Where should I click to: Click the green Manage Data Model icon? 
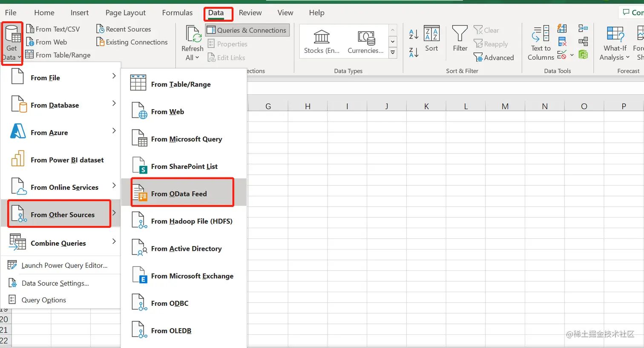click(583, 55)
